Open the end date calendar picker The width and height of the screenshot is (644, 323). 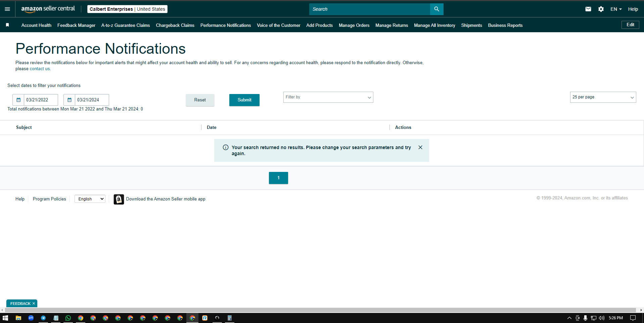[x=70, y=100]
